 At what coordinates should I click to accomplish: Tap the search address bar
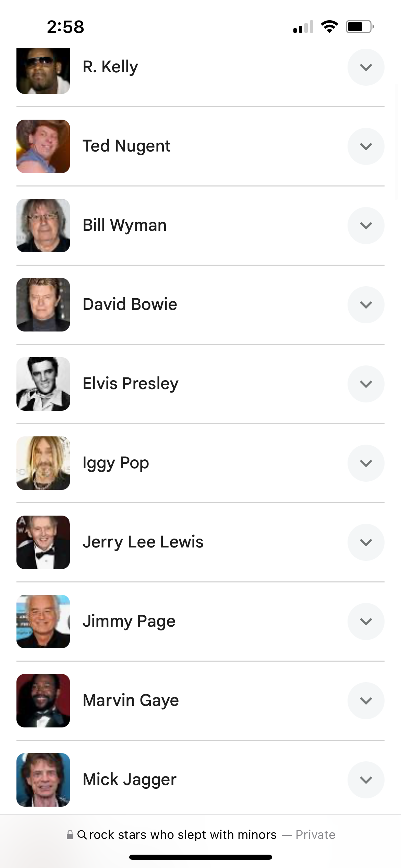coord(200,835)
